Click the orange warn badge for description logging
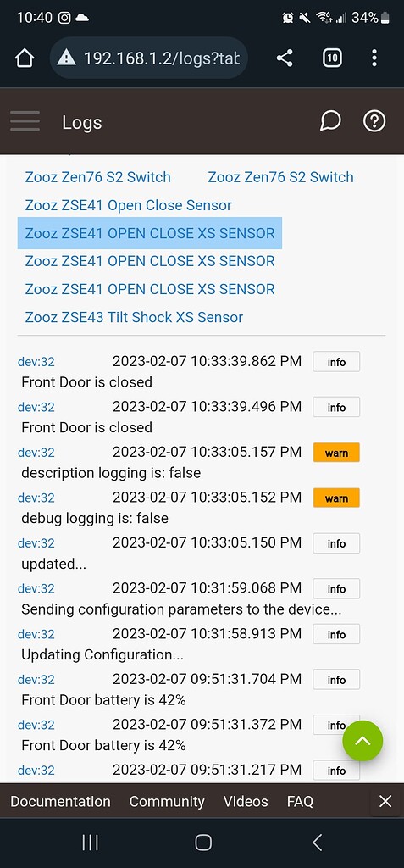This screenshot has width=404, height=868. 336,453
